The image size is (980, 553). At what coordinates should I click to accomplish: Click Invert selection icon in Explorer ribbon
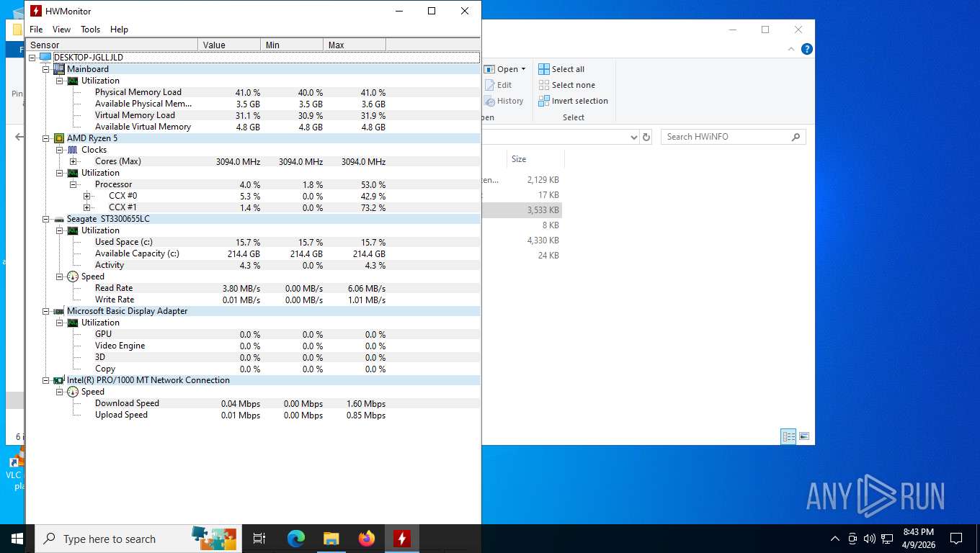coord(544,101)
